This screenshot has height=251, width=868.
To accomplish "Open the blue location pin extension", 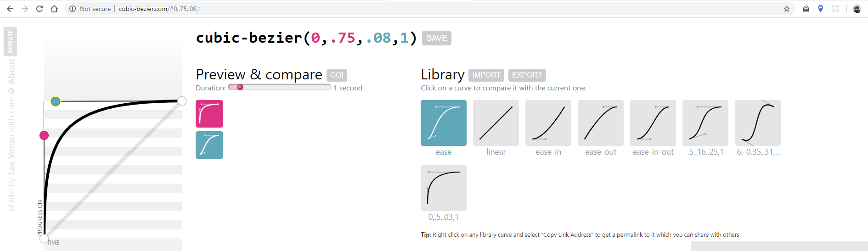I will pyautogui.click(x=821, y=9).
